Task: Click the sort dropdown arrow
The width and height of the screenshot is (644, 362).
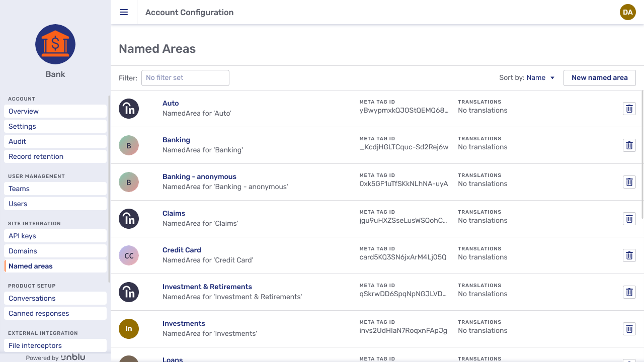Action: [552, 78]
